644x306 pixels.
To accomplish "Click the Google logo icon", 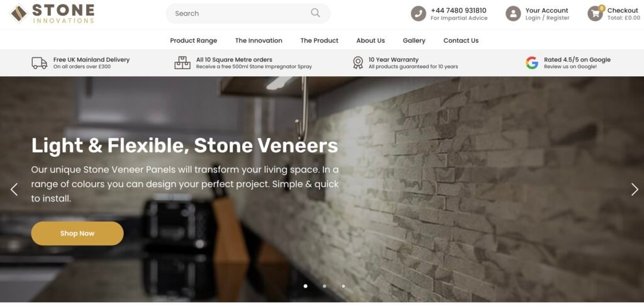I will click(532, 63).
